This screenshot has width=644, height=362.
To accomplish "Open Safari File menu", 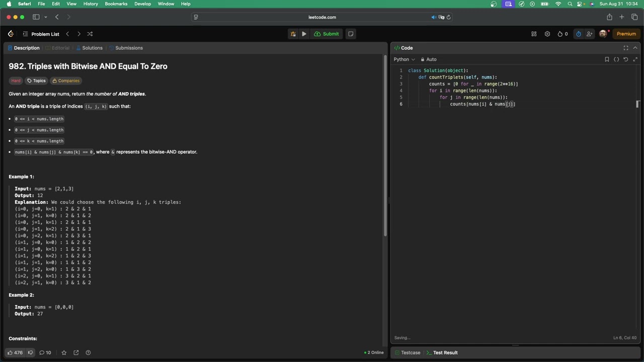I will 41,4.
